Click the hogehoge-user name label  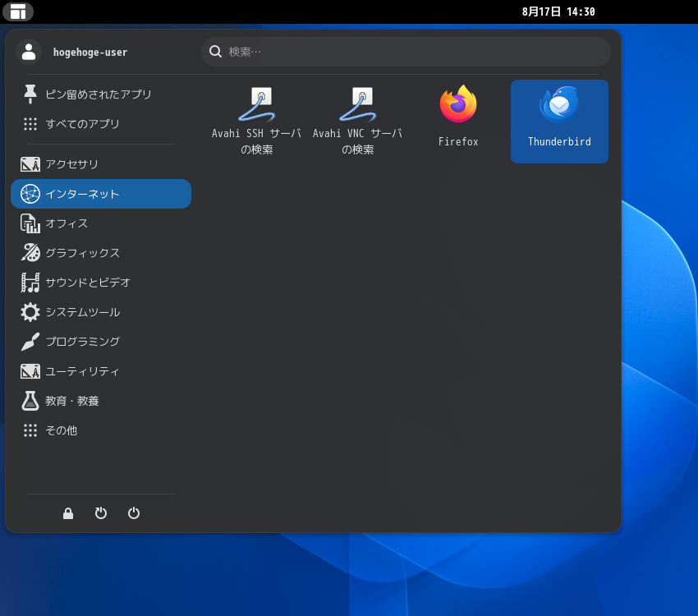click(90, 52)
